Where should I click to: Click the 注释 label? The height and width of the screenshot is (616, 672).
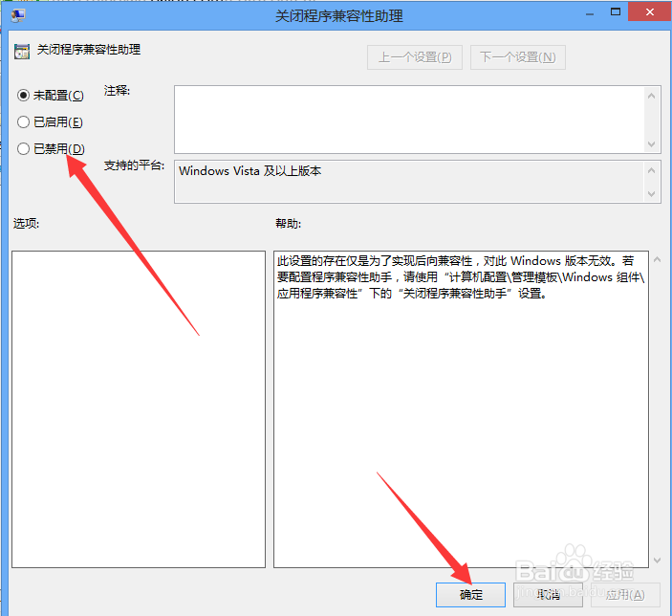(x=117, y=91)
